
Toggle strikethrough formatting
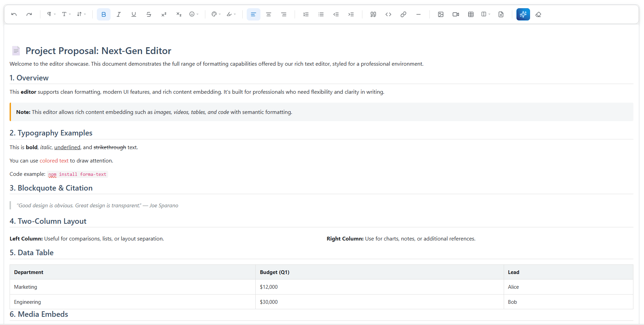pyautogui.click(x=149, y=14)
